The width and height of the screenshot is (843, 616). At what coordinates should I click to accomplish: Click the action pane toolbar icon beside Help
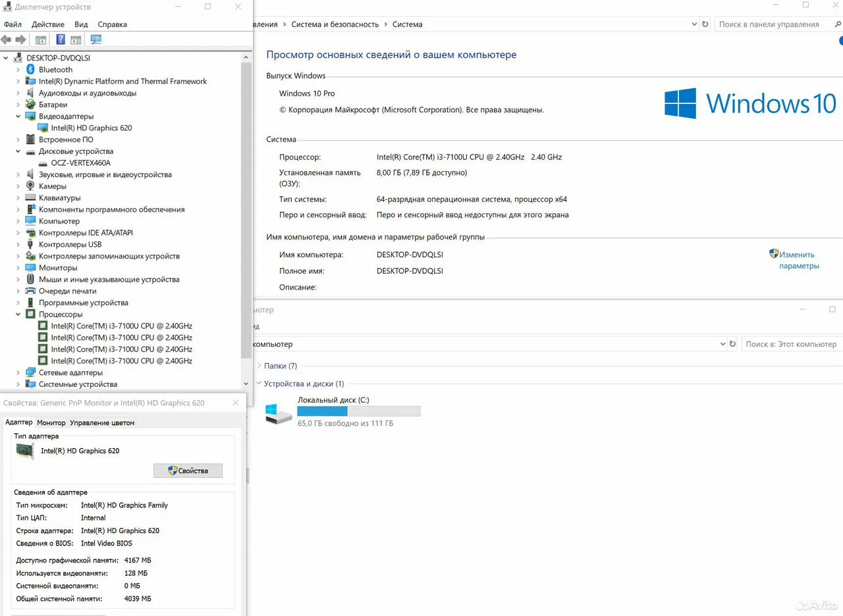[76, 39]
